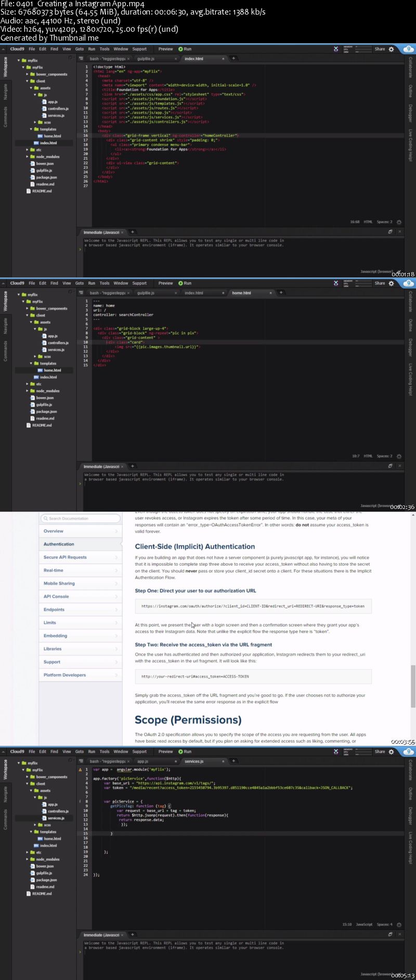The height and width of the screenshot is (980, 416).
Task: Click crossed icon beside memory meters in 00:01:18 frame
Action: tap(336, 49)
